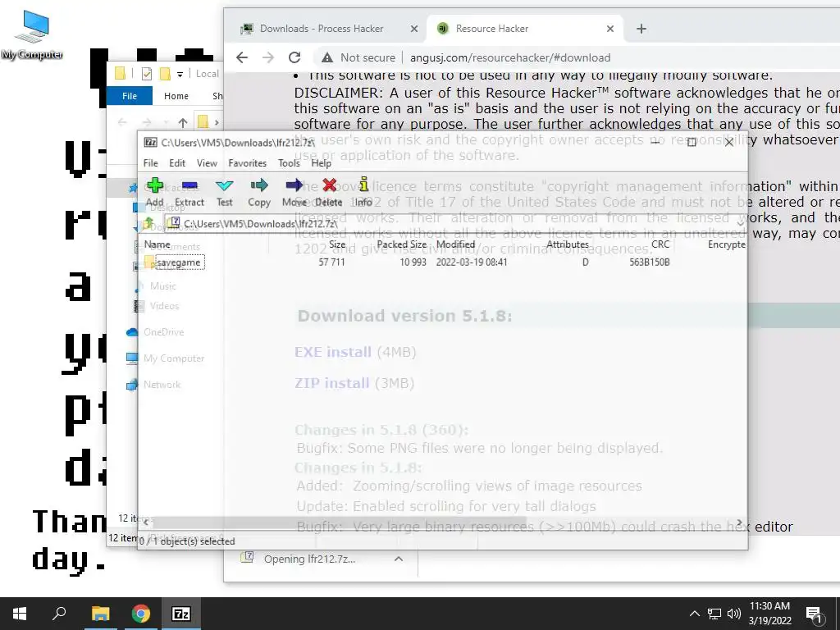Open the Edit menu in 7-Zip
Image resolution: width=840 pixels, height=630 pixels.
177,163
